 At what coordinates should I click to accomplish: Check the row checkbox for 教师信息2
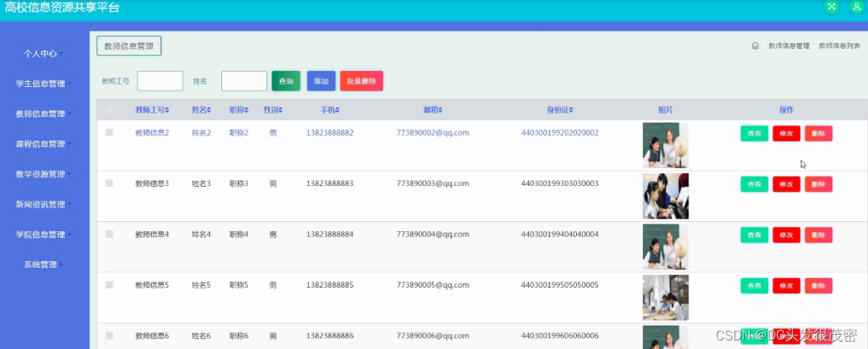109,133
